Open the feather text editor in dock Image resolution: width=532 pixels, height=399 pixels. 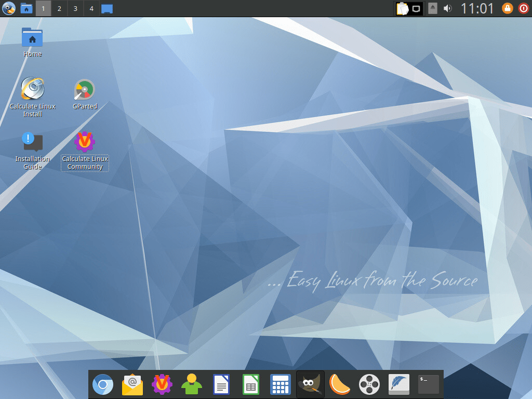pyautogui.click(x=399, y=384)
